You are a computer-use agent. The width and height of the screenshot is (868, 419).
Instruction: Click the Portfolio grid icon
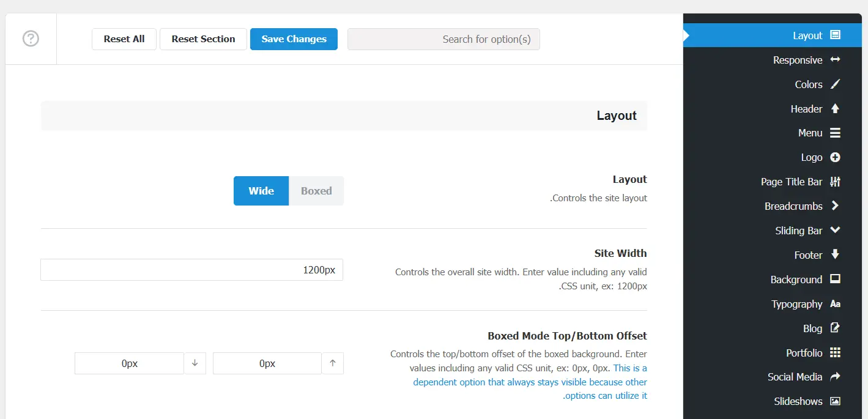pyautogui.click(x=835, y=352)
